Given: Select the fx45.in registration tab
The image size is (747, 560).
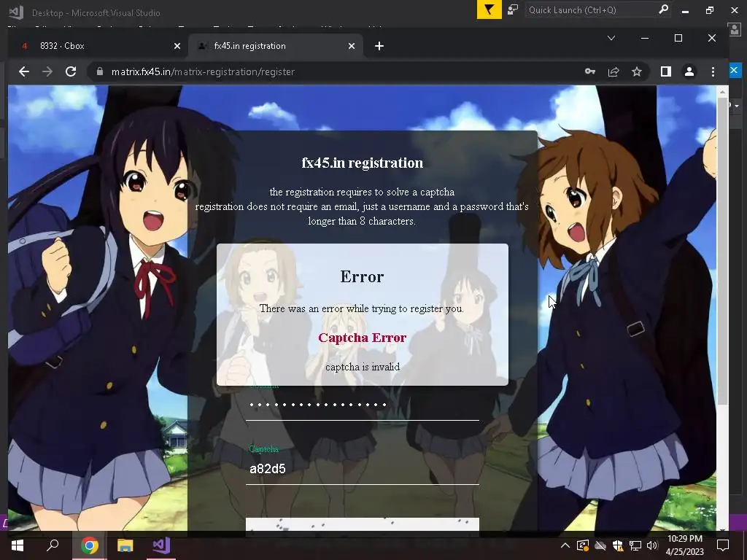Looking at the screenshot, I should coord(276,46).
